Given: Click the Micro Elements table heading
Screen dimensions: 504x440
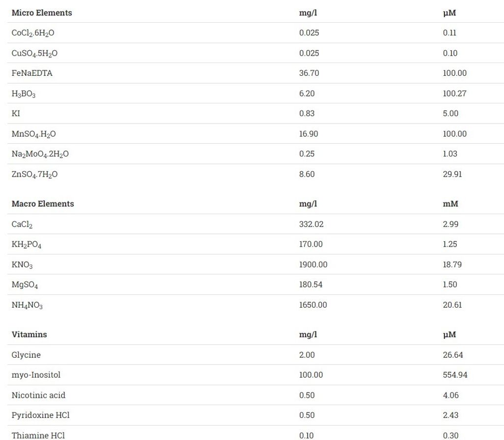Looking at the screenshot, I should pyautogui.click(x=42, y=13).
